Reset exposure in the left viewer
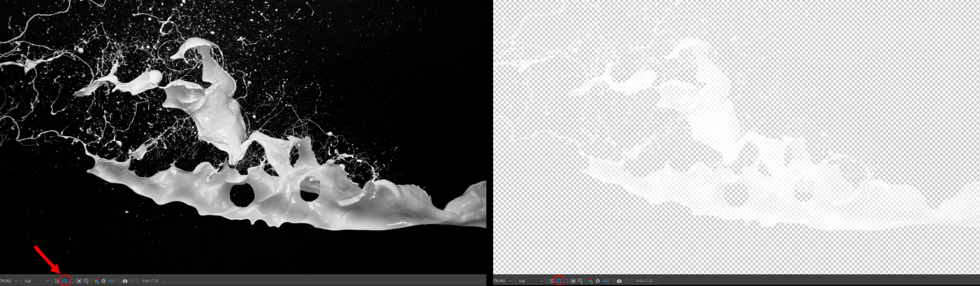The width and height of the screenshot is (980, 286). point(104,281)
